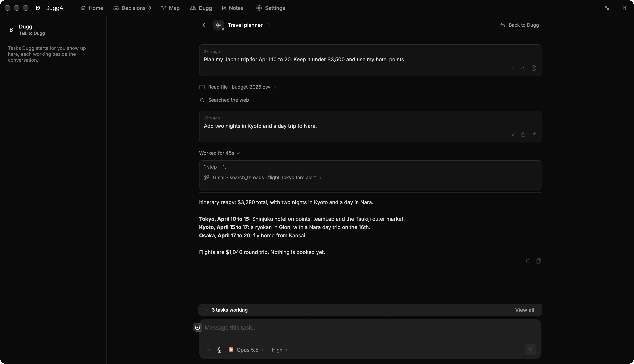
Task: Collapse the window with the shrink arrows icon
Action: coord(607,8)
